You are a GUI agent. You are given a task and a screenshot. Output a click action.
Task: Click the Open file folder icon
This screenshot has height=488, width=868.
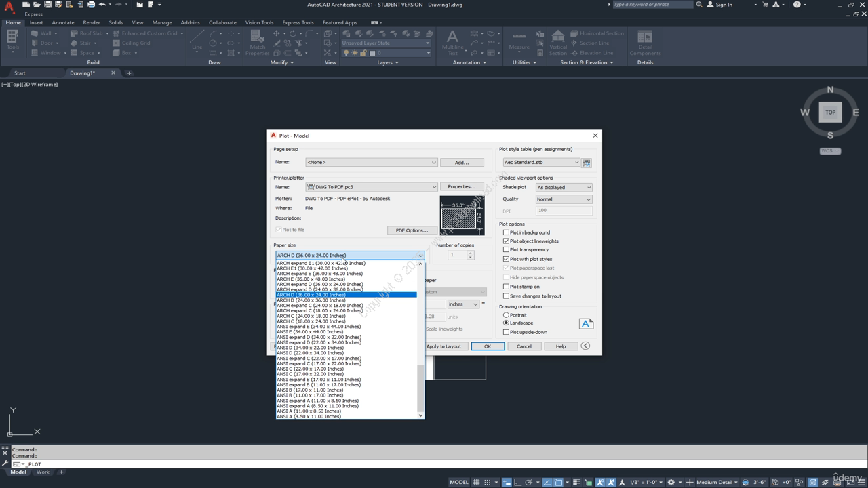(x=37, y=4)
